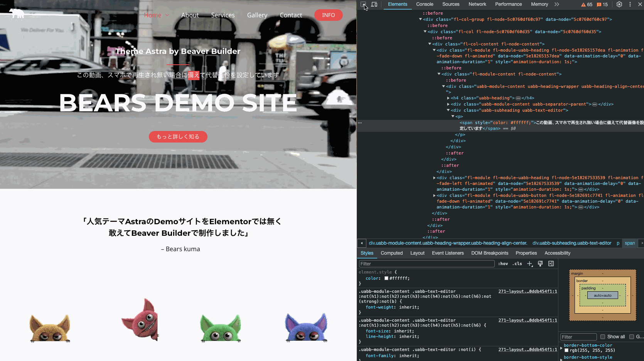Focus the Computed properties Filter field
The height and width of the screenshot is (361, 644).
[x=578, y=337]
